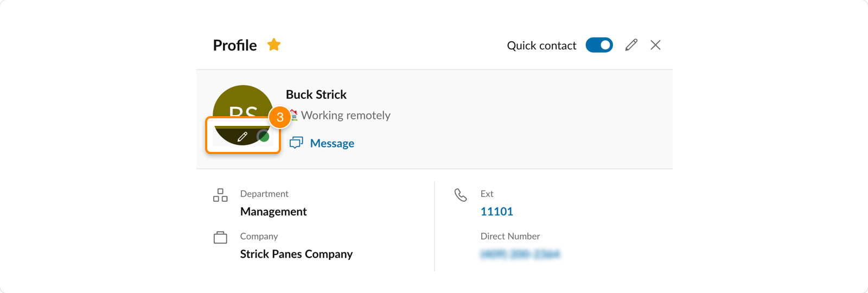Click the chat bubble icon beside Message

(x=296, y=143)
